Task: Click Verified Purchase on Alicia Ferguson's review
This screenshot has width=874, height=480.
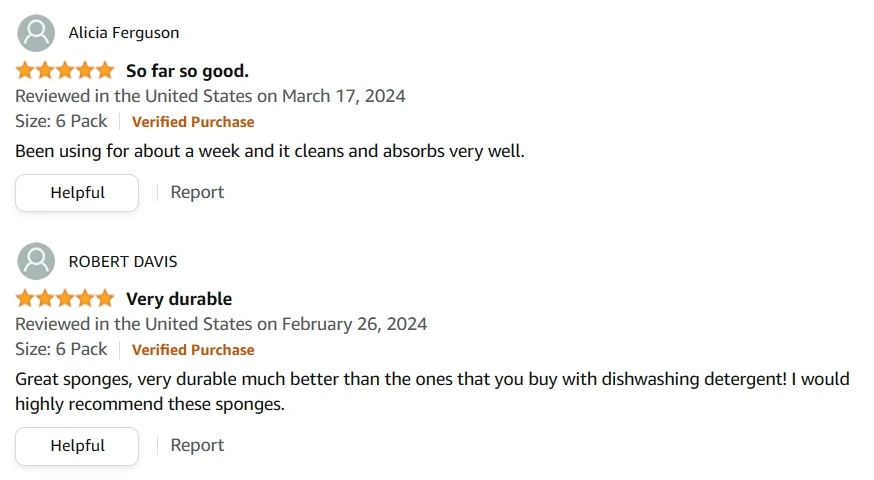Action: tap(193, 122)
